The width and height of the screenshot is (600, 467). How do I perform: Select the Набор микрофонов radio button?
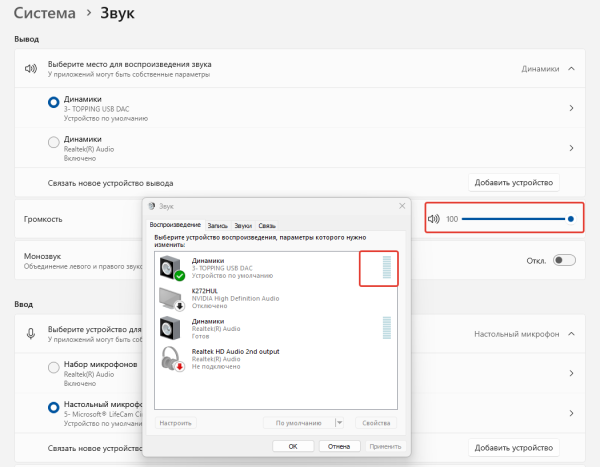[54, 367]
